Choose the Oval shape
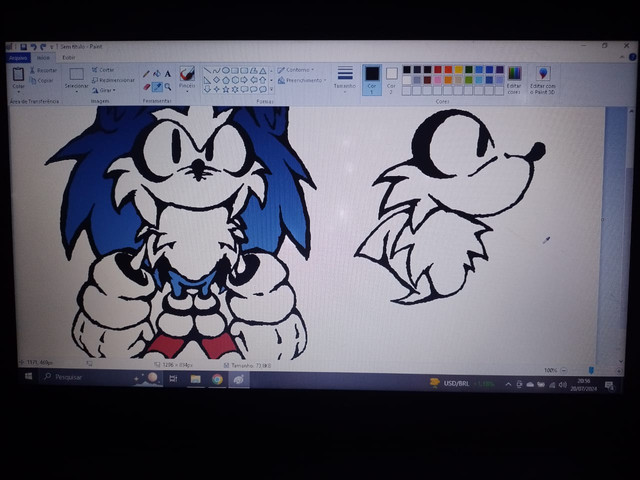Viewport: 640px width, 480px height. (x=226, y=71)
